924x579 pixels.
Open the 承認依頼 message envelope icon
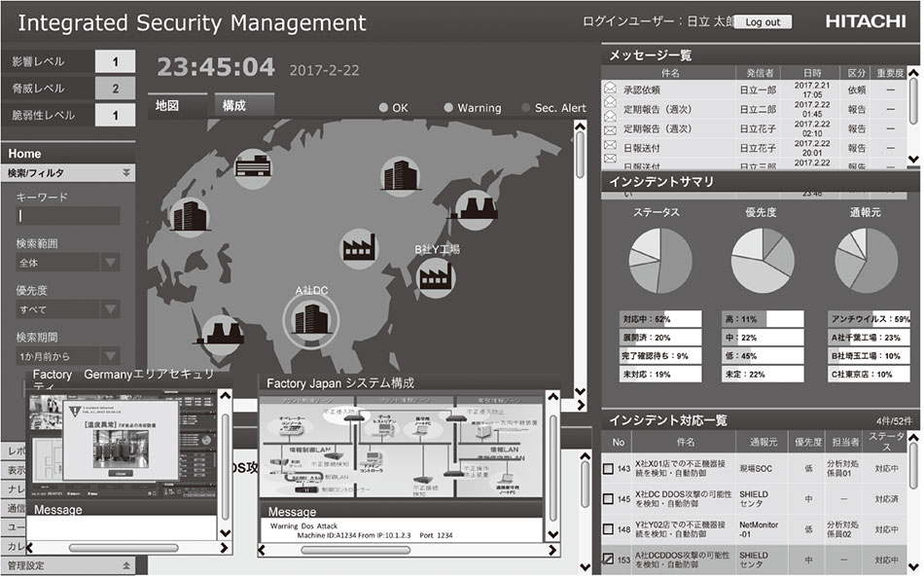611,90
